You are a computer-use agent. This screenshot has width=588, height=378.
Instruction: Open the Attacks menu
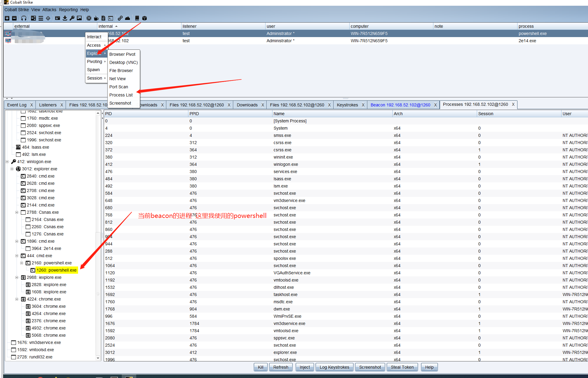pyautogui.click(x=49, y=10)
